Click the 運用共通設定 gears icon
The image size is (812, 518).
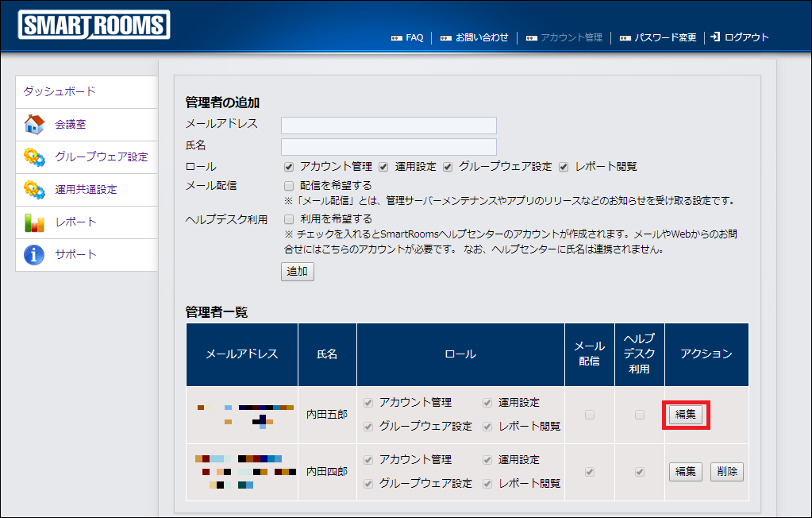34,190
